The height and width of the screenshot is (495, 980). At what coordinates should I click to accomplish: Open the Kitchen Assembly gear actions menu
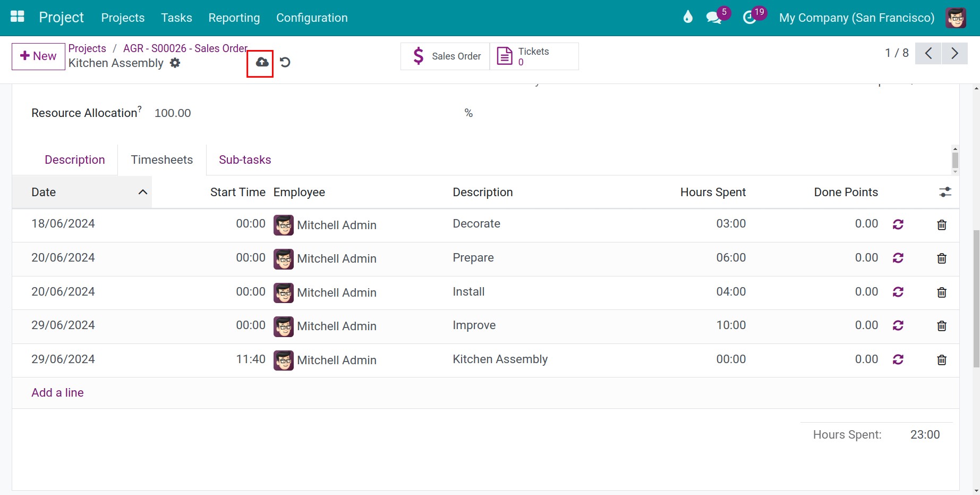click(x=175, y=63)
